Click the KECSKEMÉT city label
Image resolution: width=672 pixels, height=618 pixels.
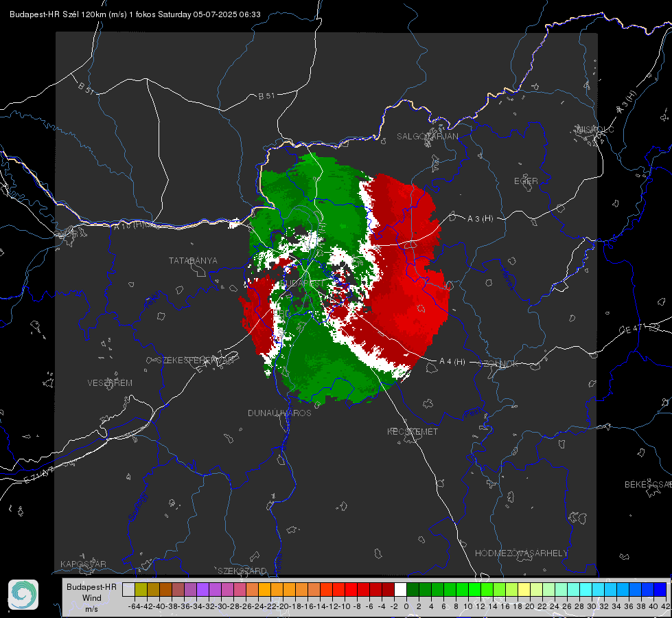coord(413,431)
